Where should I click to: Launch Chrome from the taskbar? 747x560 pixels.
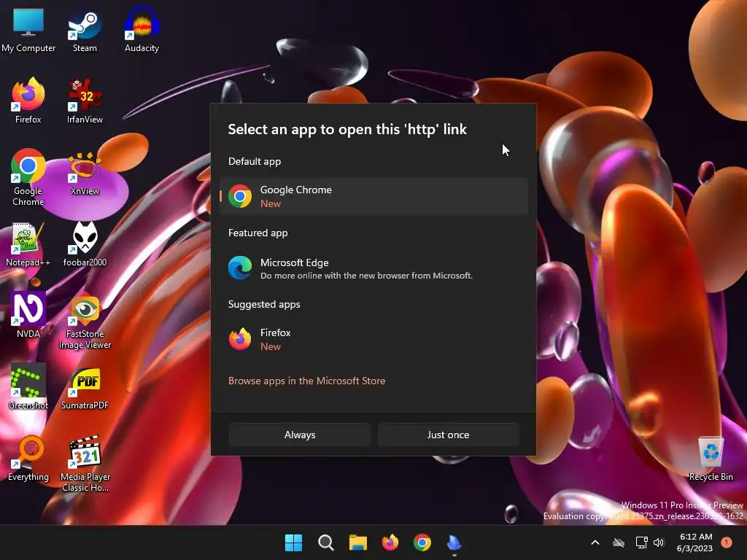[422, 542]
